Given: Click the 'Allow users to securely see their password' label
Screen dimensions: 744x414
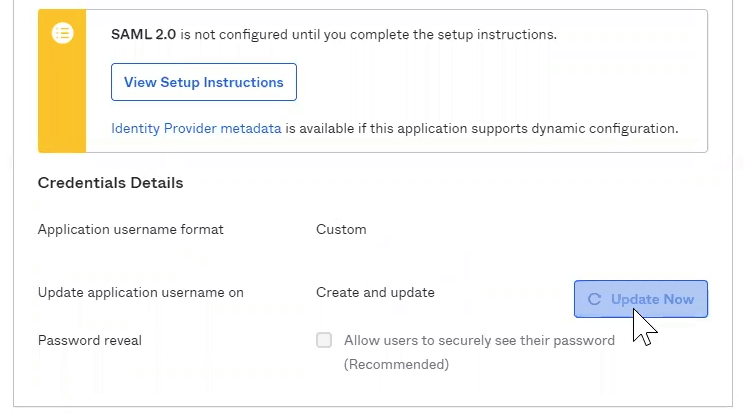Looking at the screenshot, I should [x=478, y=340].
